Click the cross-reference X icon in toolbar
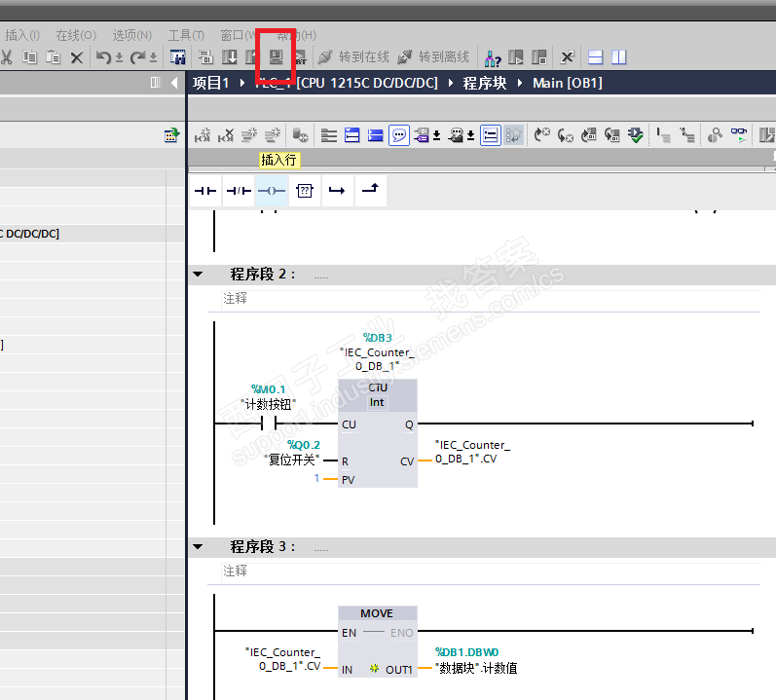The width and height of the screenshot is (776, 700). pos(568,57)
